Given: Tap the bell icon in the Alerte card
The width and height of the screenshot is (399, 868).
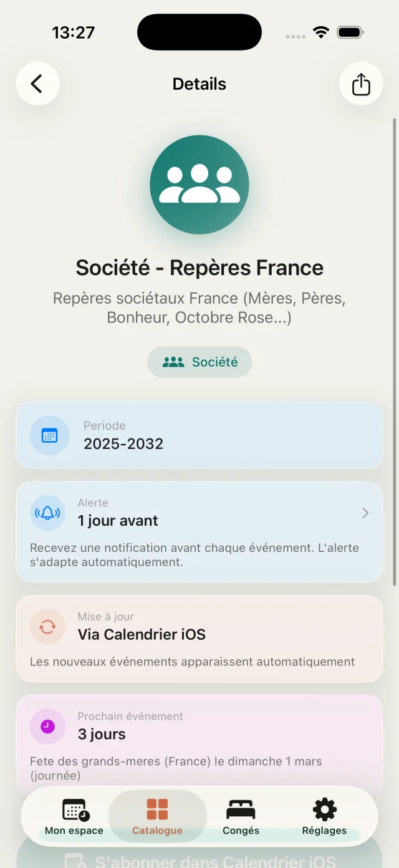Looking at the screenshot, I should pos(47,513).
